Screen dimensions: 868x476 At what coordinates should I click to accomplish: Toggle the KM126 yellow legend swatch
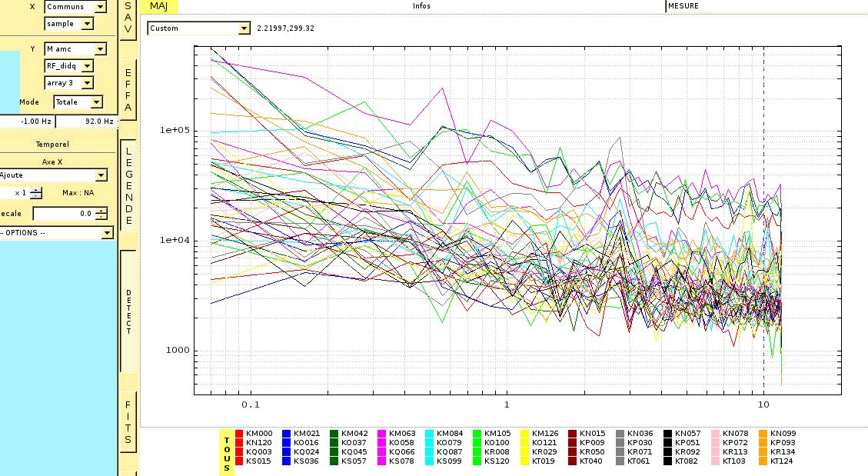pyautogui.click(x=525, y=434)
